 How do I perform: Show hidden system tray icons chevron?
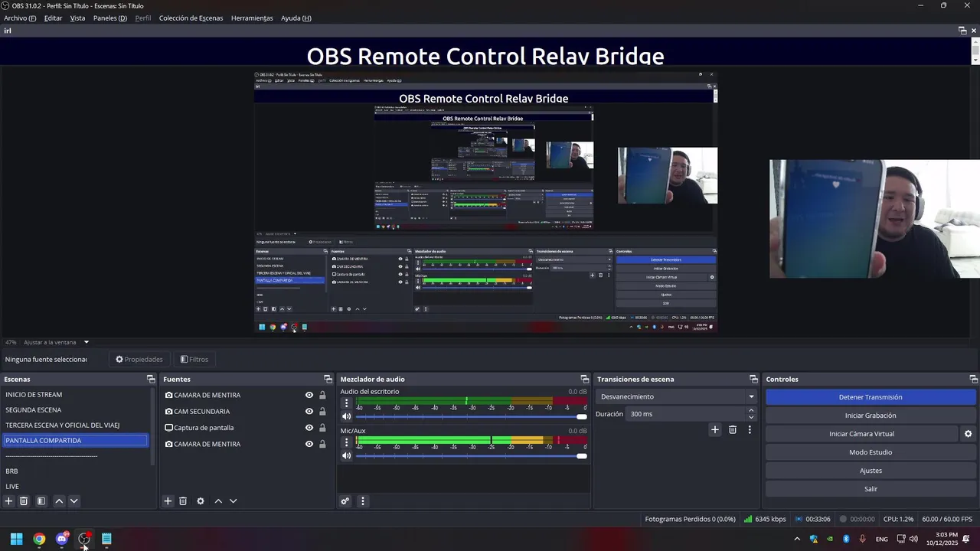tap(797, 539)
